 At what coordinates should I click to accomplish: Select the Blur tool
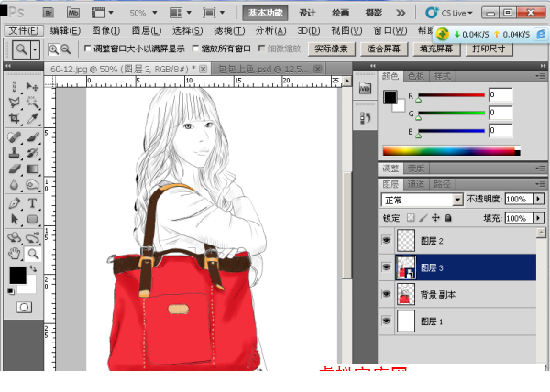(x=14, y=185)
